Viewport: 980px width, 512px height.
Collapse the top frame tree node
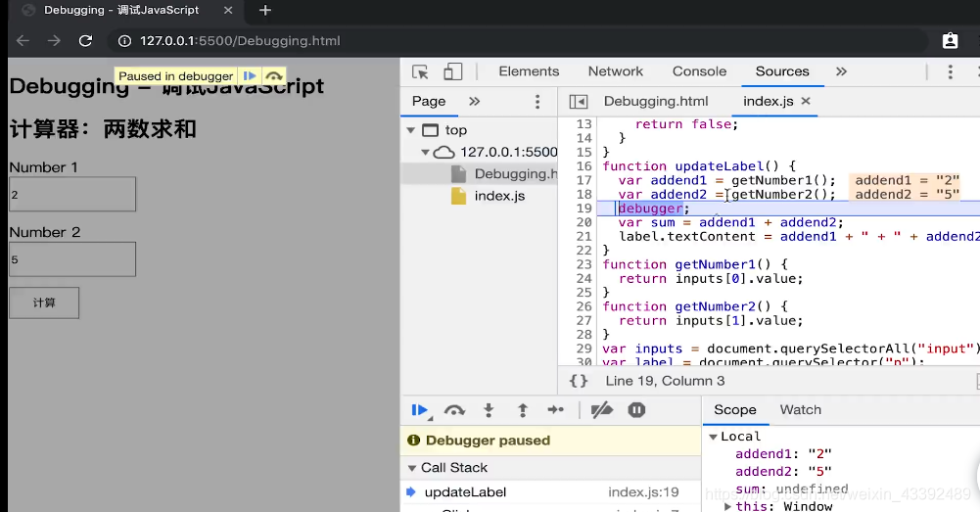pos(410,130)
